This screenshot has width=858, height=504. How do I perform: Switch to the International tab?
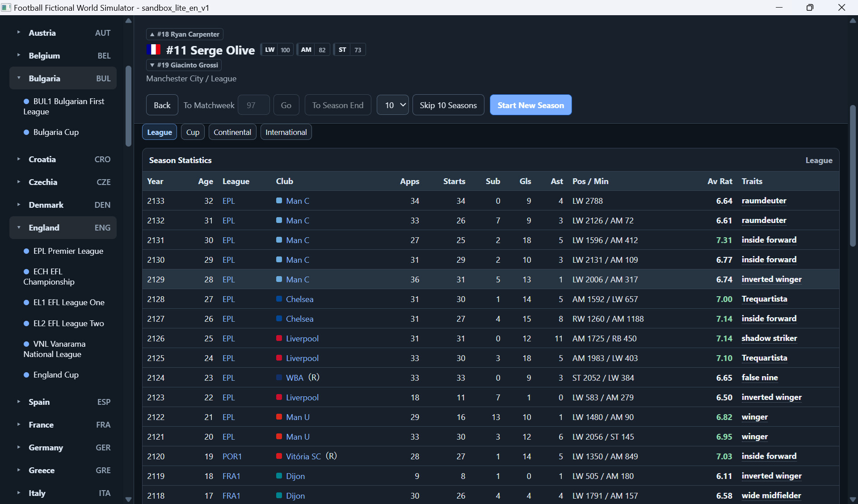[286, 132]
